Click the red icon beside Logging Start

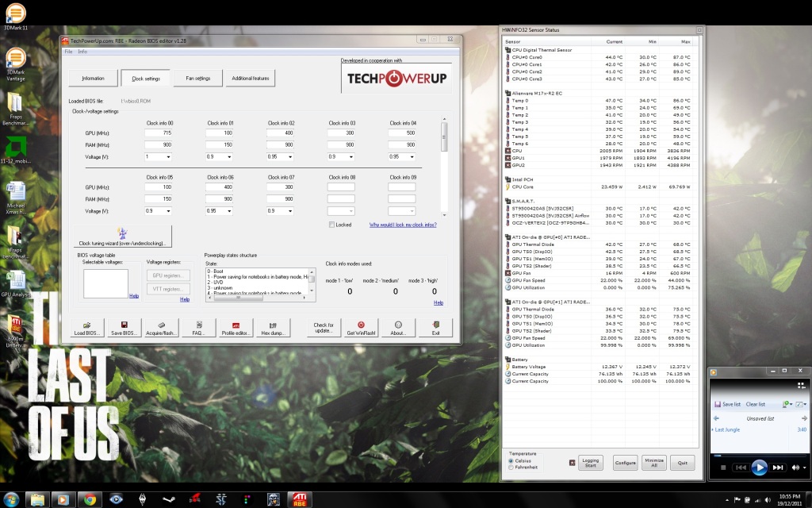[573, 463]
